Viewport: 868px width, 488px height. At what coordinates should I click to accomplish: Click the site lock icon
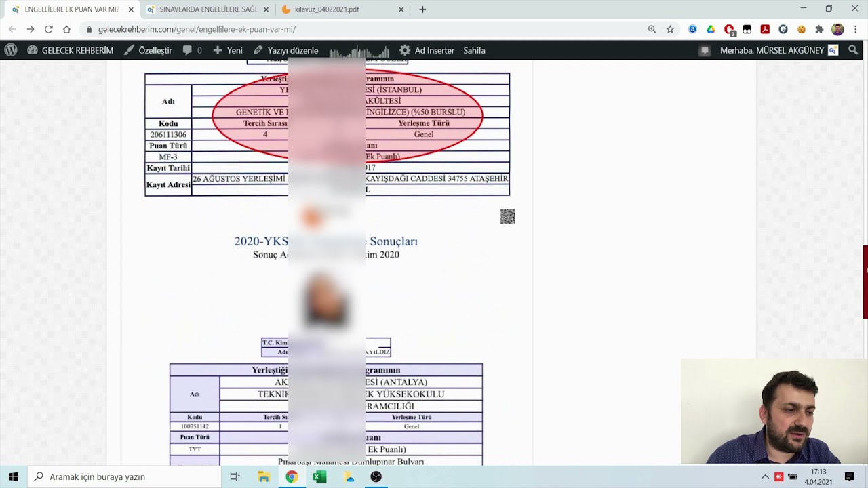tap(89, 29)
